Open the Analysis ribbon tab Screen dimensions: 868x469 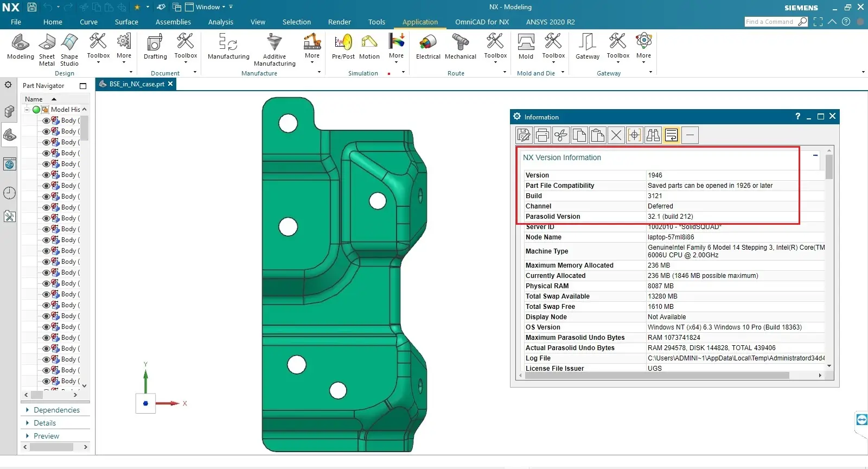(x=220, y=22)
